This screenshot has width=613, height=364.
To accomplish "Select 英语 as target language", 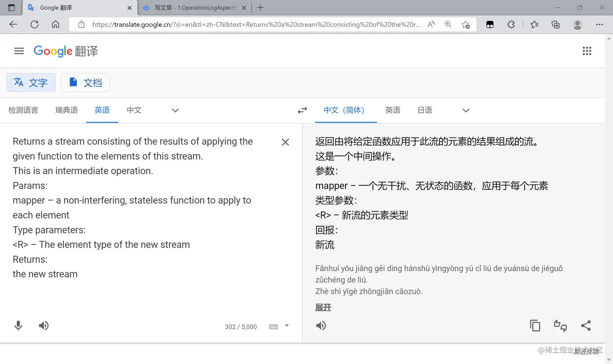I will pos(393,110).
